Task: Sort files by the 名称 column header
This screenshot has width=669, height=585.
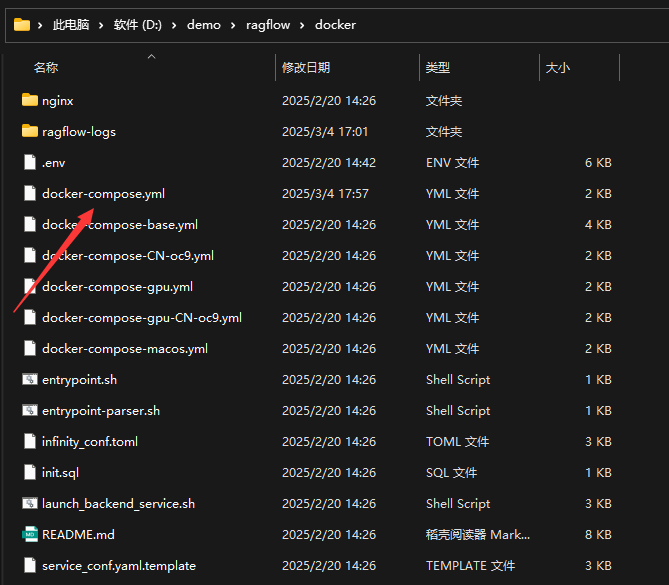Action: (x=46, y=67)
